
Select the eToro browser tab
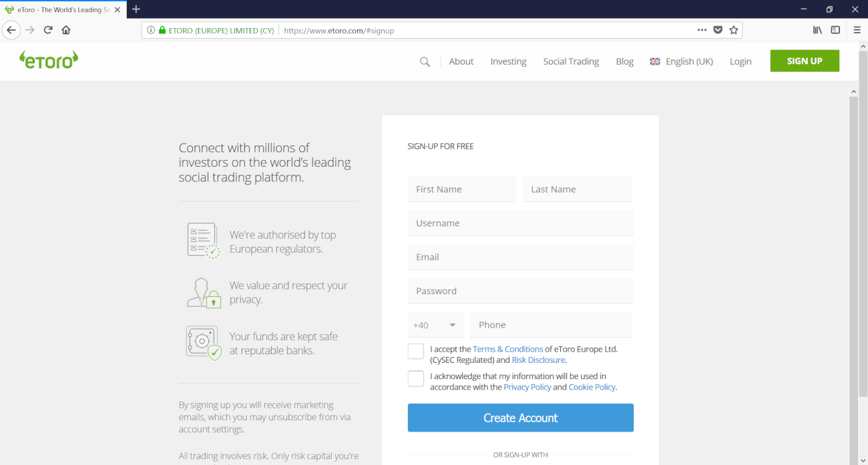coord(63,9)
